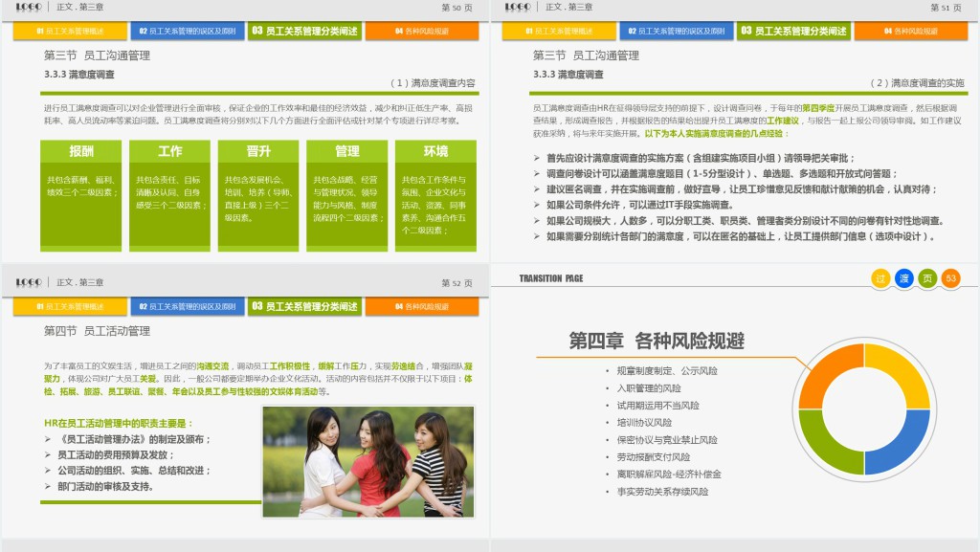Viewport: 980px width, 552px height.
Task: Click the 规章制度制定、公示风险 bullet
Action: pyautogui.click(x=667, y=371)
